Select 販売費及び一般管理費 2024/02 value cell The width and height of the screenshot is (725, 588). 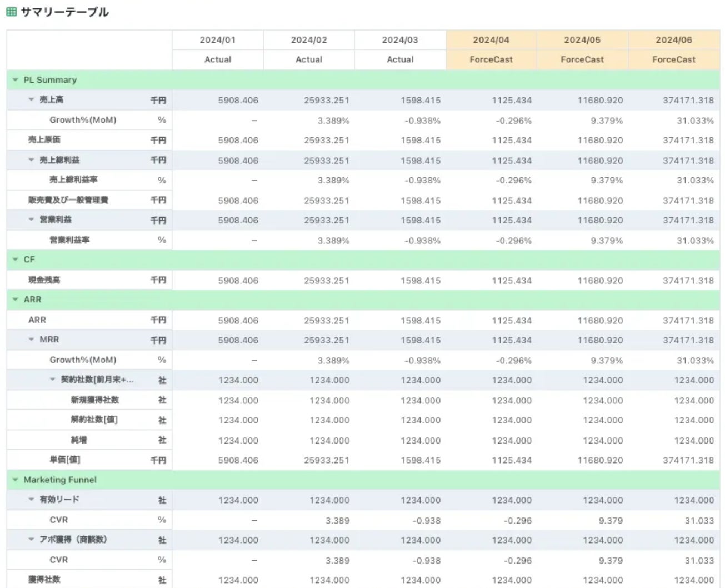[326, 201]
